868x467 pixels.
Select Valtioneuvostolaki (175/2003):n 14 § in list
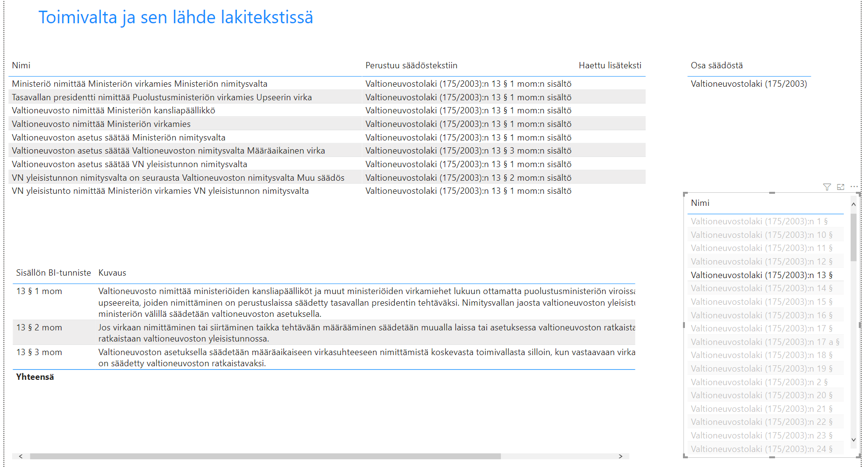coord(761,288)
